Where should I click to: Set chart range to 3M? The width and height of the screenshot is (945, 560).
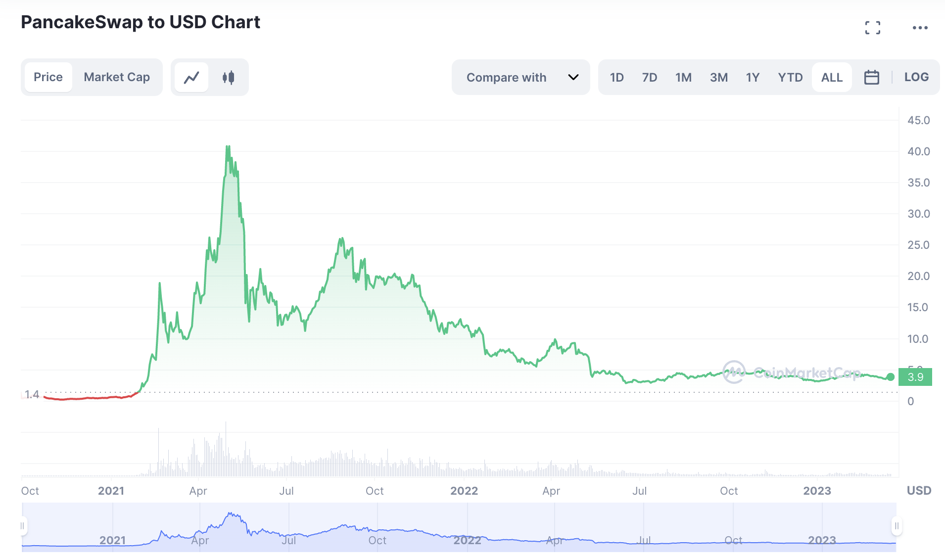718,77
